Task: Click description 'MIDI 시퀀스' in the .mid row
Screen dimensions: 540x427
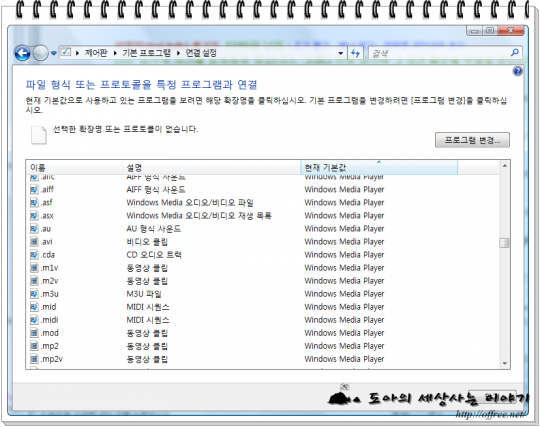Action: [148, 307]
